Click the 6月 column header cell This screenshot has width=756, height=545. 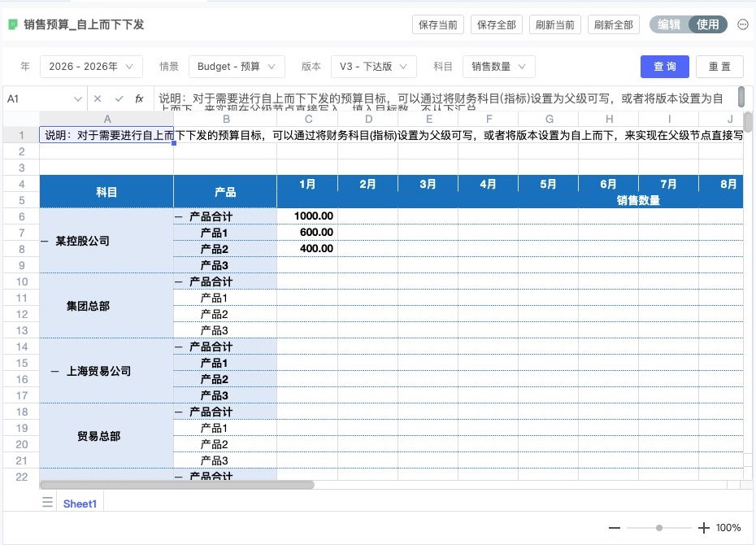coord(609,184)
